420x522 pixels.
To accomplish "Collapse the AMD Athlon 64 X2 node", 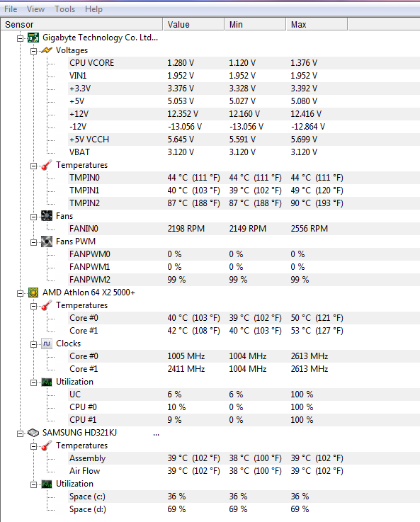I will [21, 293].
